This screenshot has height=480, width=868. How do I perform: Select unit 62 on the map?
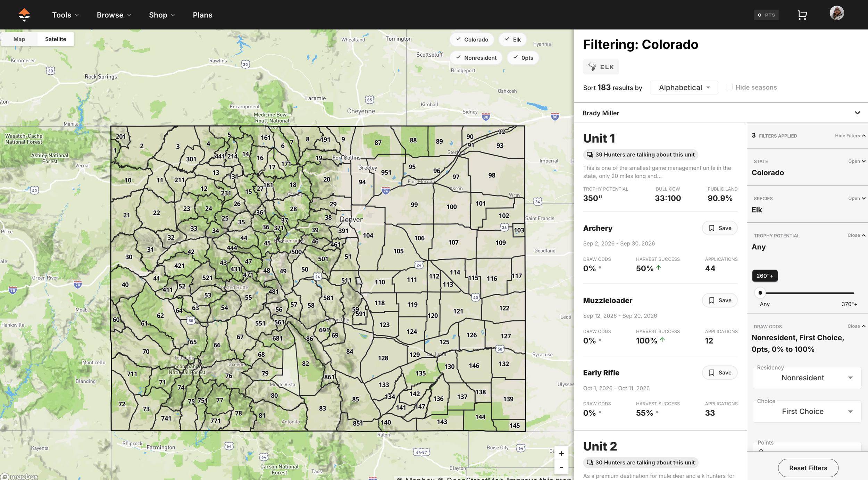coord(160,316)
